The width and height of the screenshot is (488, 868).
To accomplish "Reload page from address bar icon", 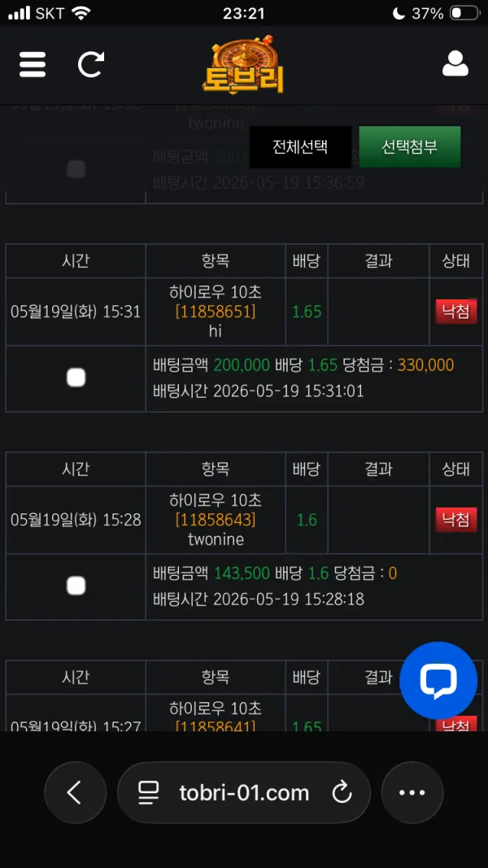I will [342, 792].
